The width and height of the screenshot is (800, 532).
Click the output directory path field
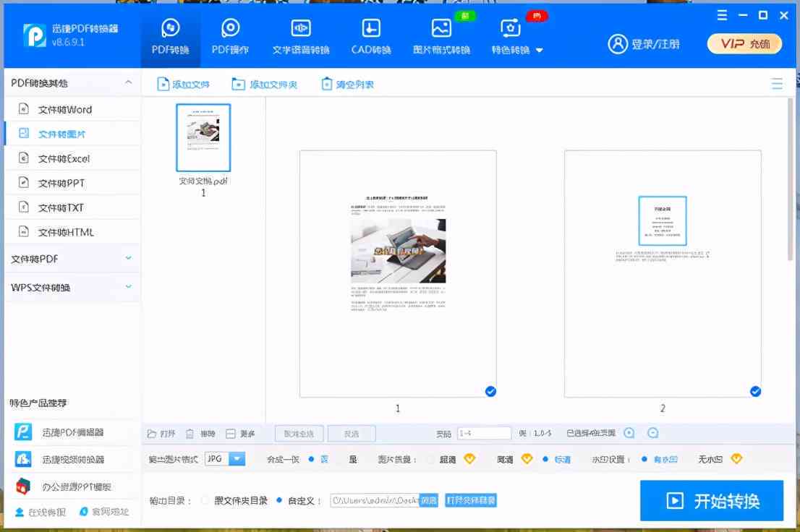pyautogui.click(x=375, y=500)
